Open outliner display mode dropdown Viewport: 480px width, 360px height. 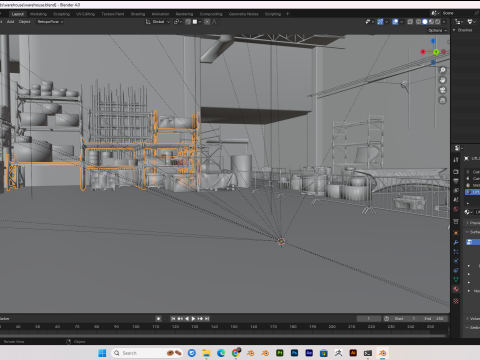tap(459, 22)
